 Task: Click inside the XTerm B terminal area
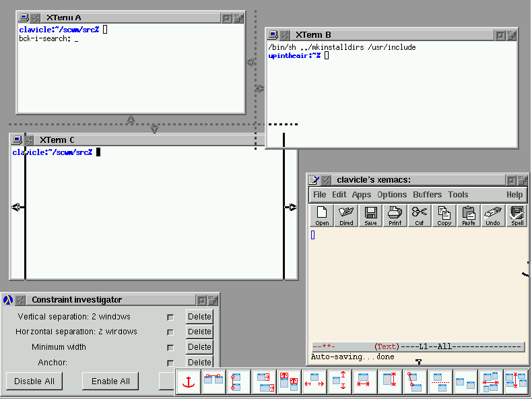click(391, 101)
